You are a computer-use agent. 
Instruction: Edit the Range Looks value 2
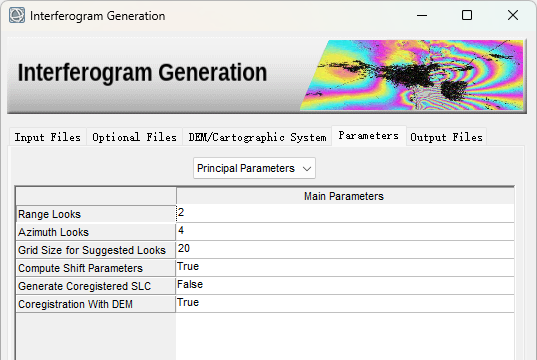pyautogui.click(x=345, y=213)
